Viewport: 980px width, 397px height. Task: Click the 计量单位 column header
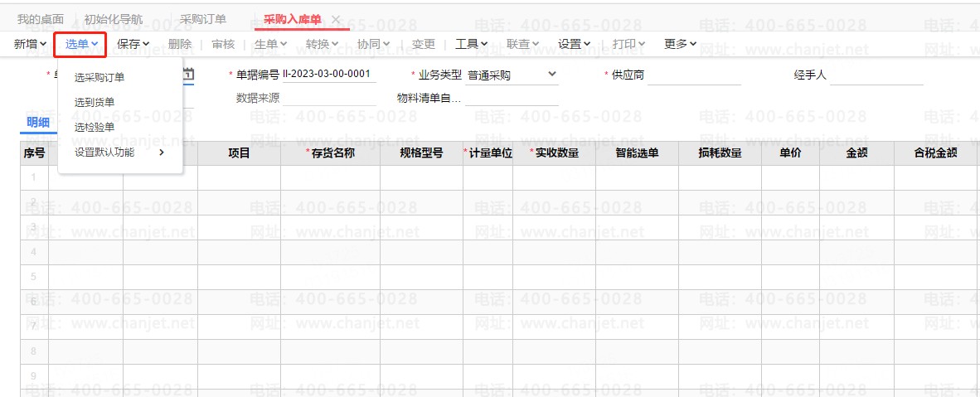click(488, 153)
